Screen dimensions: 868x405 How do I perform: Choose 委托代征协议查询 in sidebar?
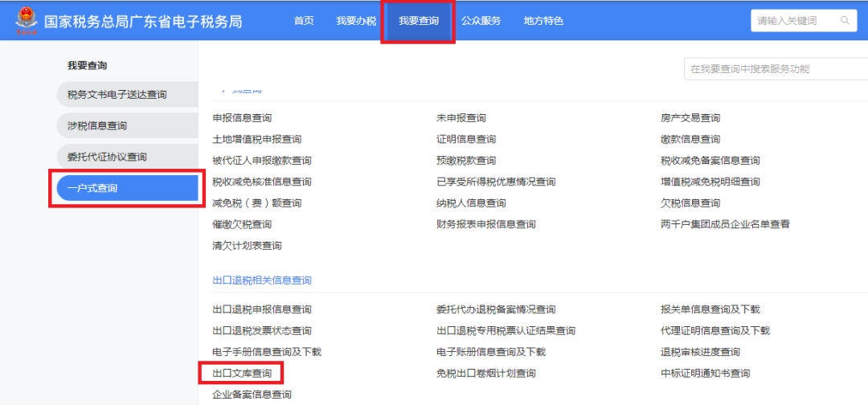[127, 157]
